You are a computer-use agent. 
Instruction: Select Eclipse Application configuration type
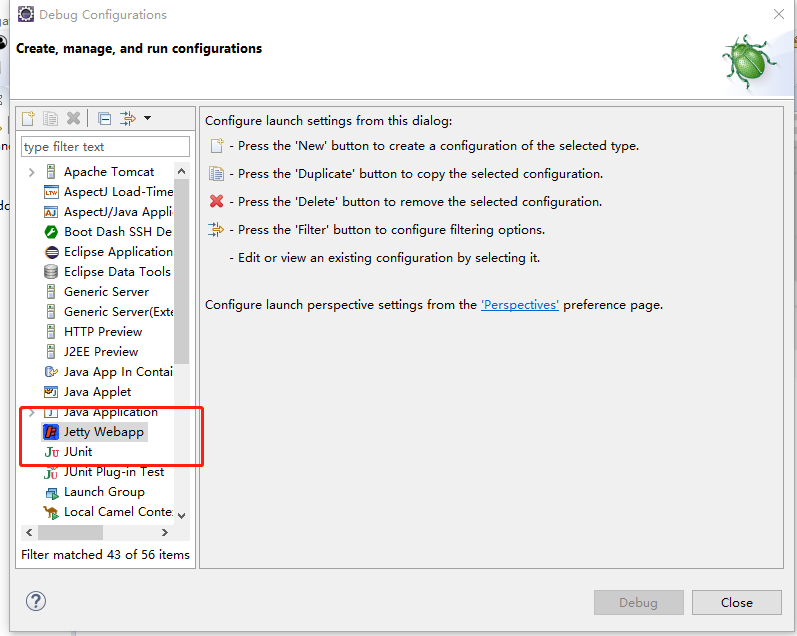click(118, 252)
